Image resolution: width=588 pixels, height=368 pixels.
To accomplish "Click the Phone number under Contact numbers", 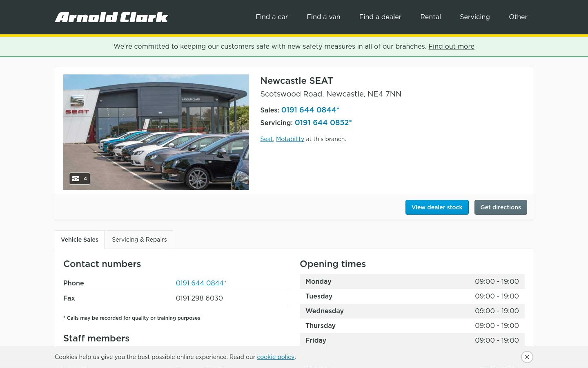I will [200, 283].
